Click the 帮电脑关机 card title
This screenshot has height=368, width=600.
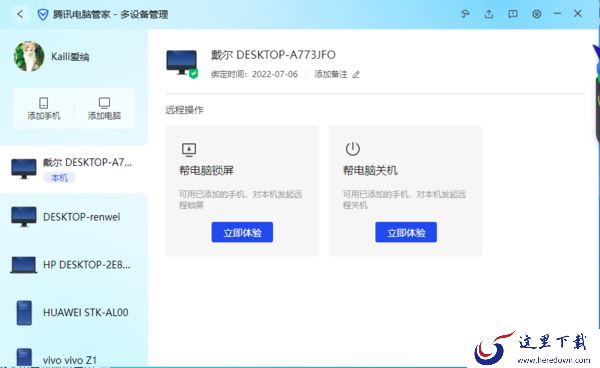[x=370, y=170]
